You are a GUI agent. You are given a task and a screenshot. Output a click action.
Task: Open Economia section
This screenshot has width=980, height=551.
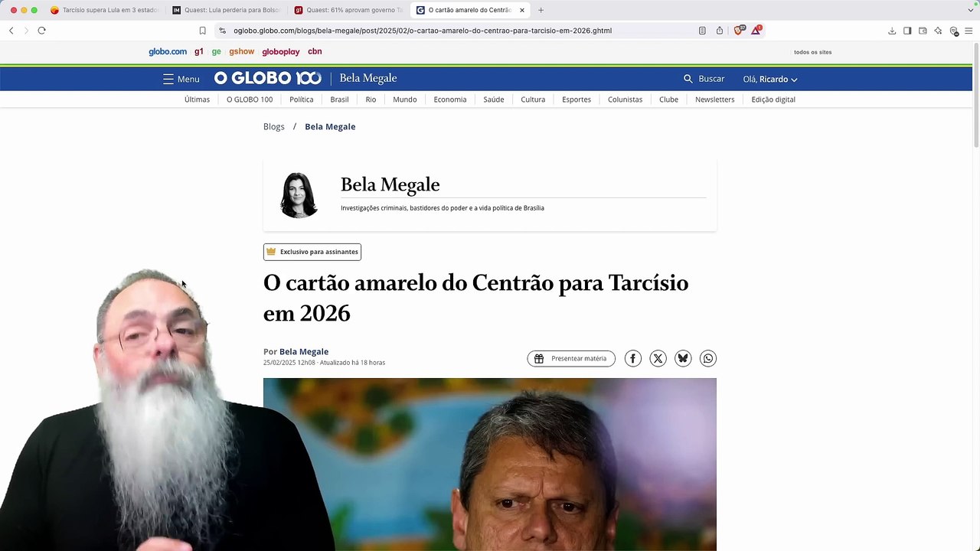pos(450,99)
